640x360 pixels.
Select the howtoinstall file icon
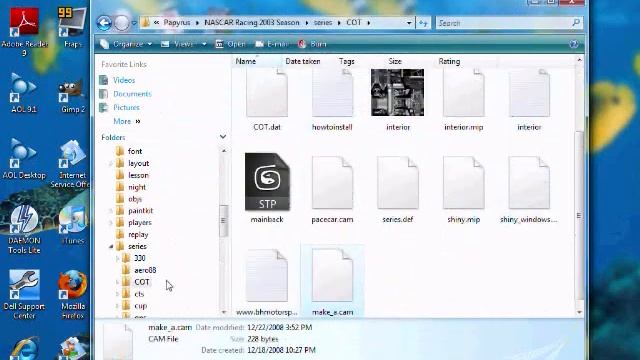(332, 93)
